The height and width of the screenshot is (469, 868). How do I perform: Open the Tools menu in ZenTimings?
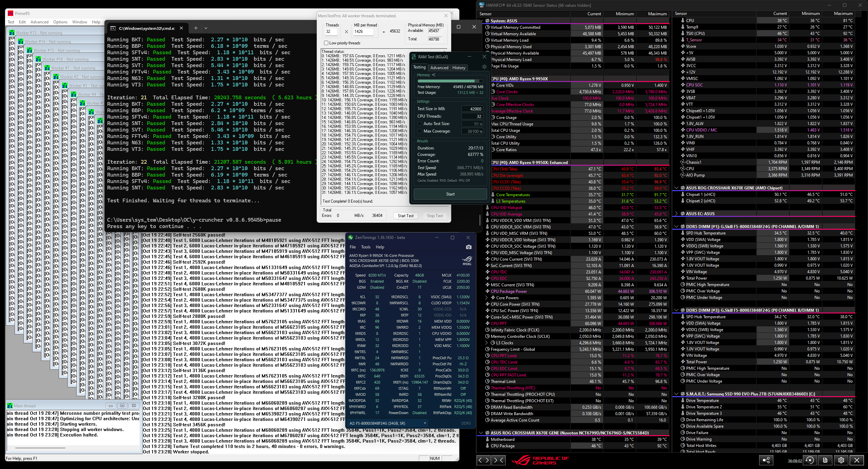[366, 247]
